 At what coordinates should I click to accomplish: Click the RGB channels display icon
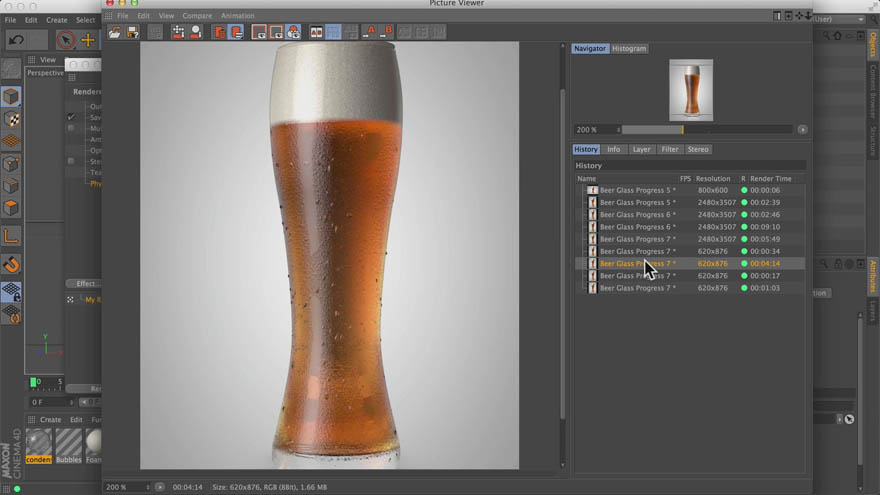pos(294,32)
